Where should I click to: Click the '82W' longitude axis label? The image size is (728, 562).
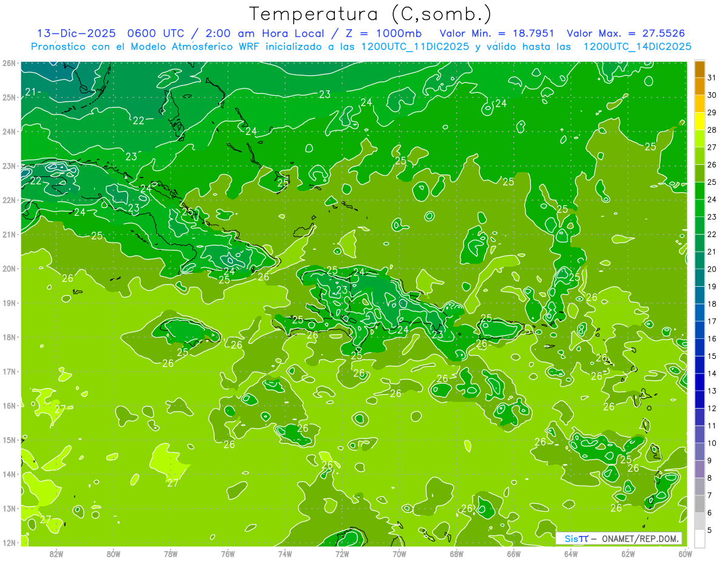point(56,554)
